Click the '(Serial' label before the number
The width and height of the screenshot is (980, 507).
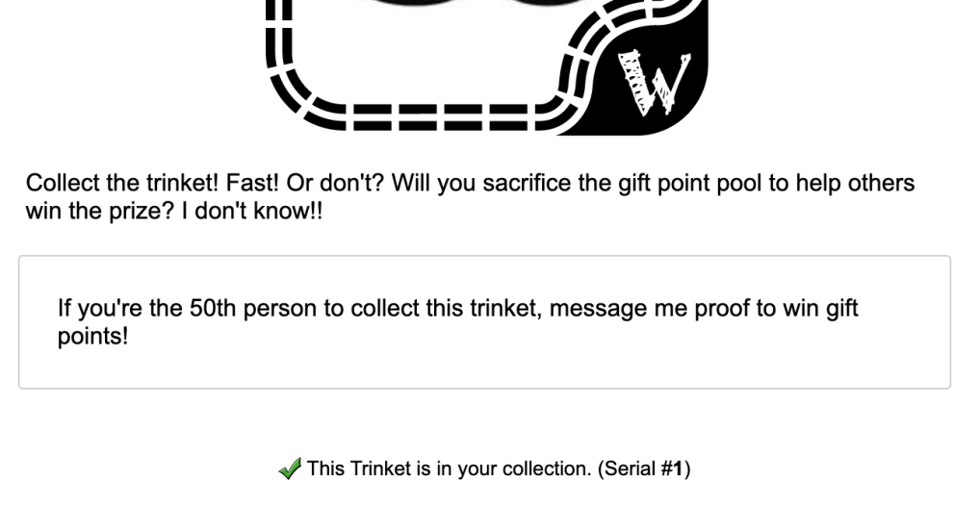click(x=627, y=469)
